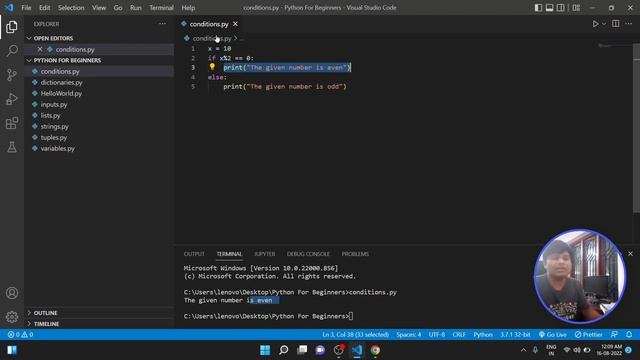Open Explorer views and more actions menu
The image size is (640, 360).
point(162,24)
